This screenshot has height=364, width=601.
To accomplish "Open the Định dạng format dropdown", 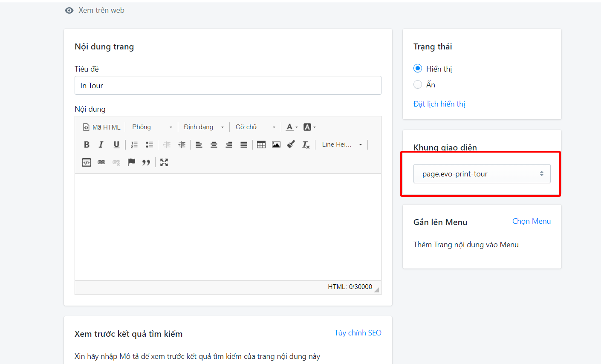I will point(204,127).
